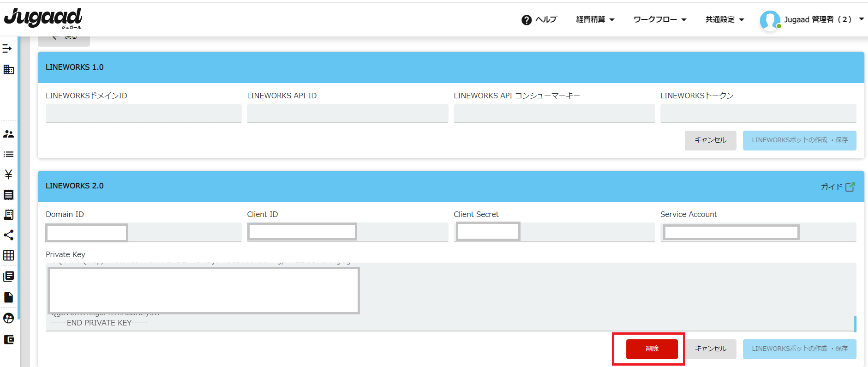Focus the LINEWORKS API ID field
The image size is (868, 367).
click(x=347, y=113)
